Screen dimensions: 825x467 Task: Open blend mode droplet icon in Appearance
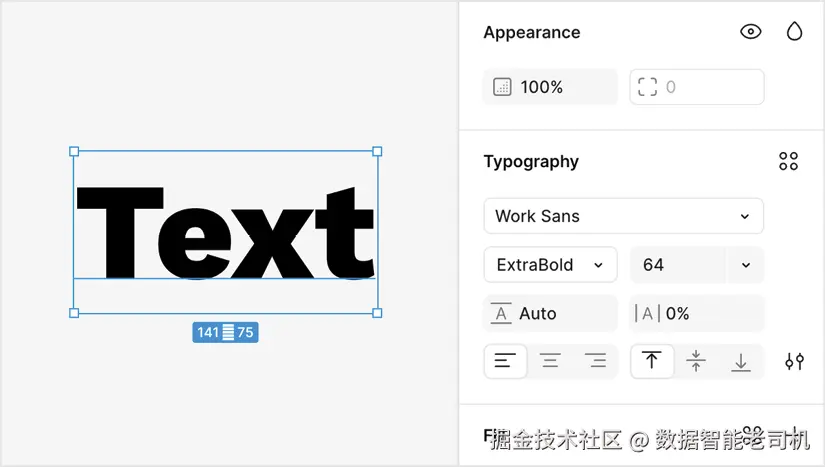tap(794, 32)
